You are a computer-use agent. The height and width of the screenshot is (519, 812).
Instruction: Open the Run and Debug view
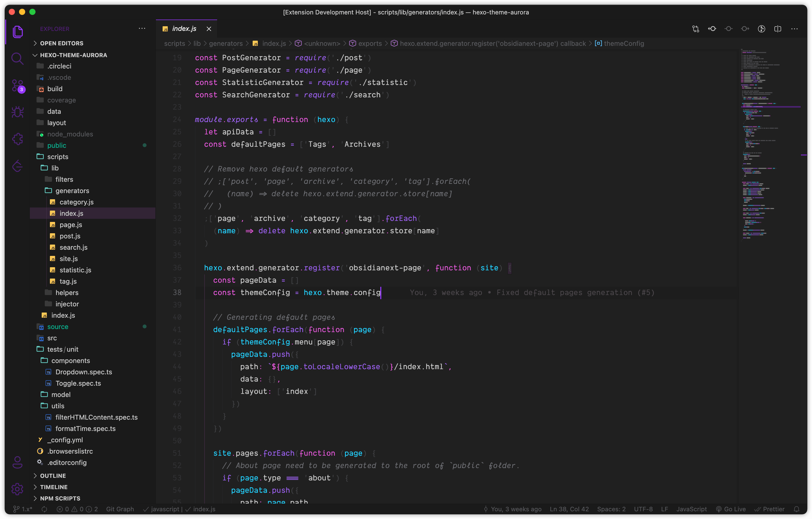(17, 112)
